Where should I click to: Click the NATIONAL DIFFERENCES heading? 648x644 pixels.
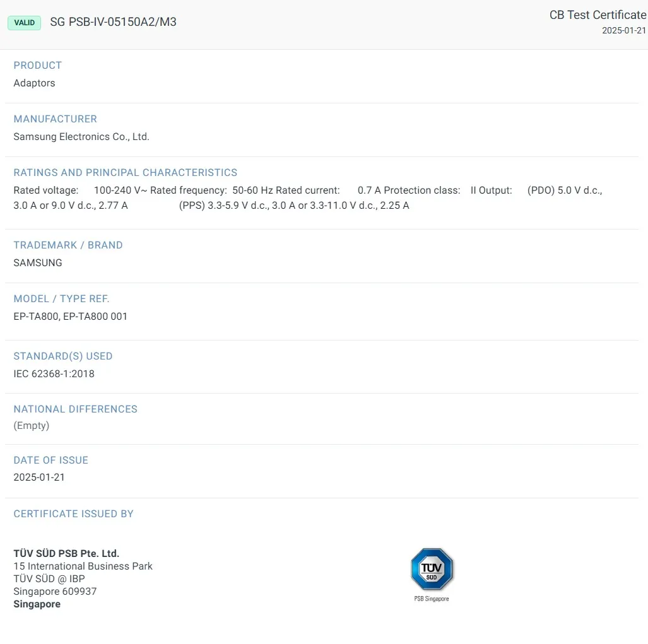pyautogui.click(x=75, y=409)
